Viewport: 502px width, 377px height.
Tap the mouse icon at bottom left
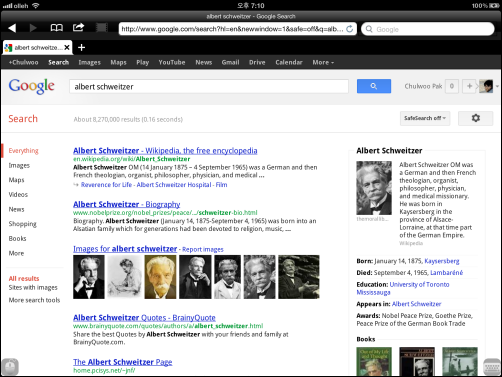tap(10, 367)
